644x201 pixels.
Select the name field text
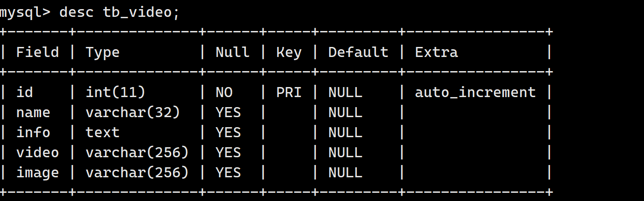[33, 112]
